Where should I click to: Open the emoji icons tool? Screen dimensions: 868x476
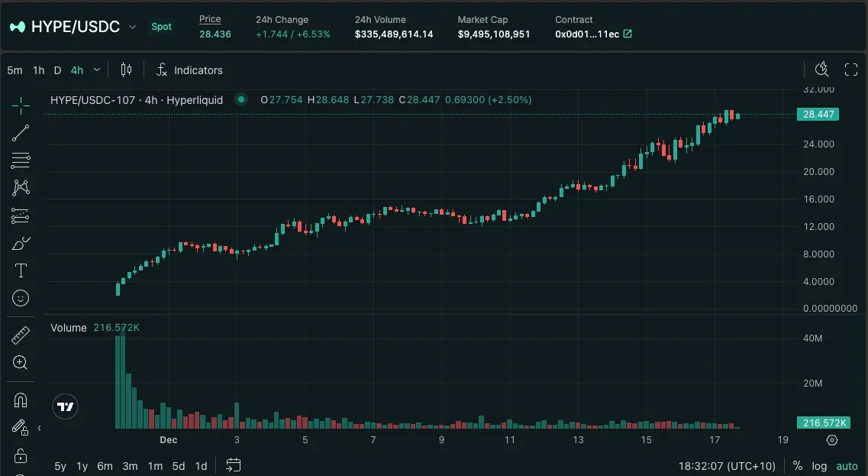[21, 298]
